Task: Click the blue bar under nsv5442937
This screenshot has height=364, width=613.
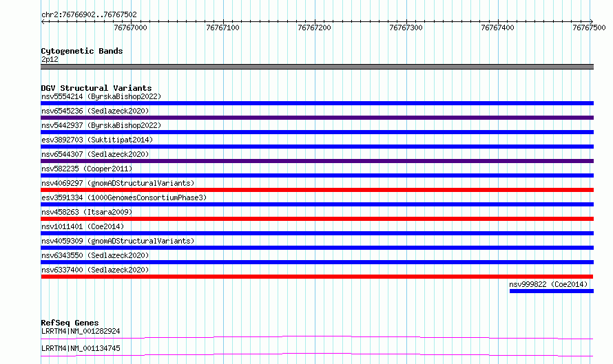Action: click(x=317, y=132)
